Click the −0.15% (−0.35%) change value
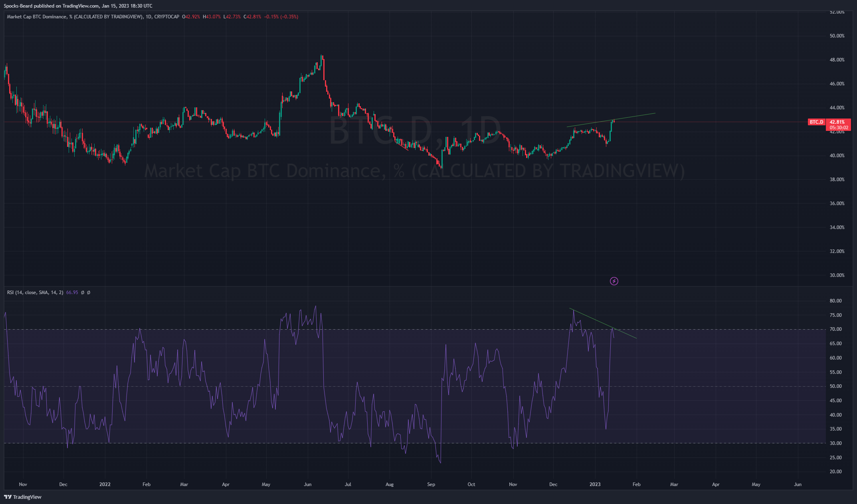Image resolution: width=857 pixels, height=504 pixels. point(281,17)
